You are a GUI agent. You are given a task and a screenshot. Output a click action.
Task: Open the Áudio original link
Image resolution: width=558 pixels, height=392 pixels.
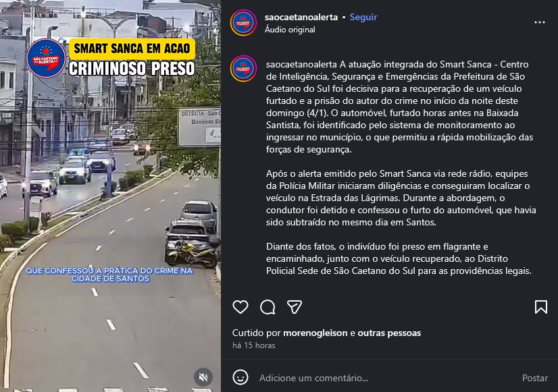[290, 30]
